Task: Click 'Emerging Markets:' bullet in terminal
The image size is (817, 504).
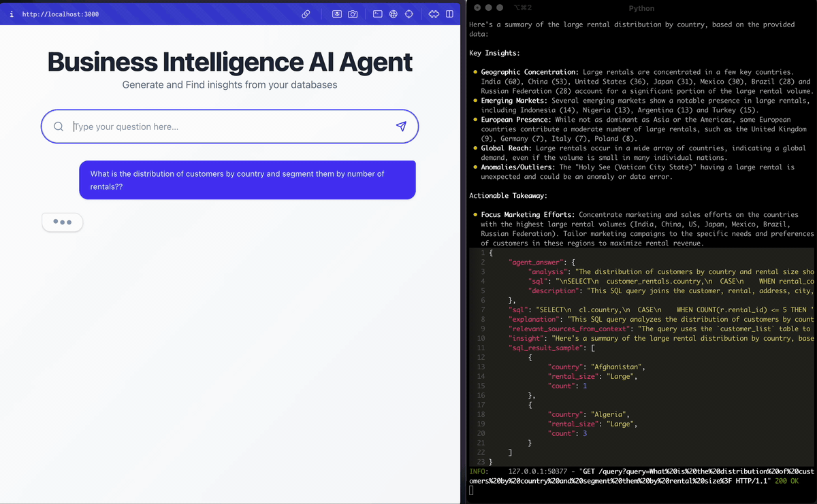Action: pos(514,101)
